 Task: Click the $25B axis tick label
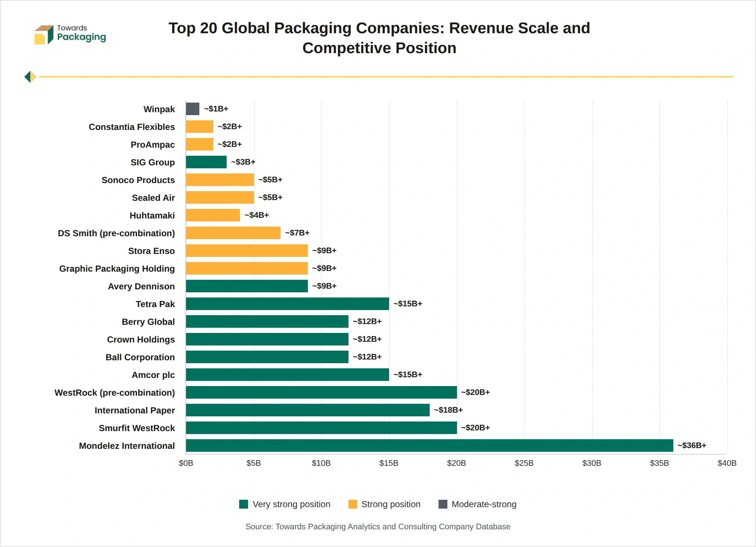tap(524, 463)
